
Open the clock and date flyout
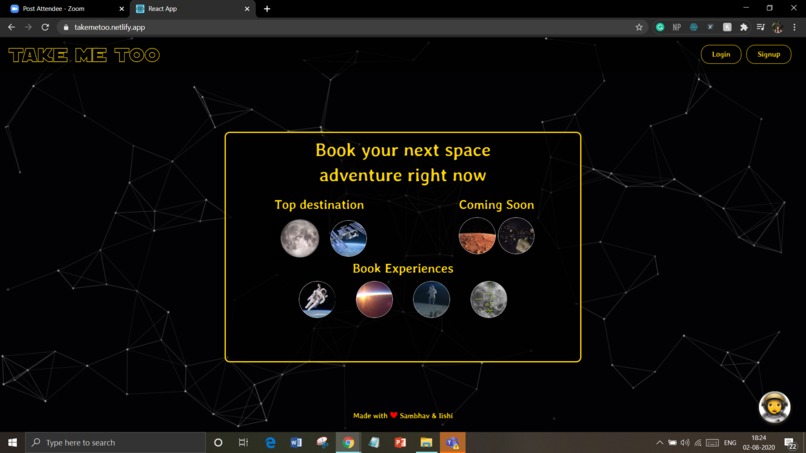tap(759, 442)
